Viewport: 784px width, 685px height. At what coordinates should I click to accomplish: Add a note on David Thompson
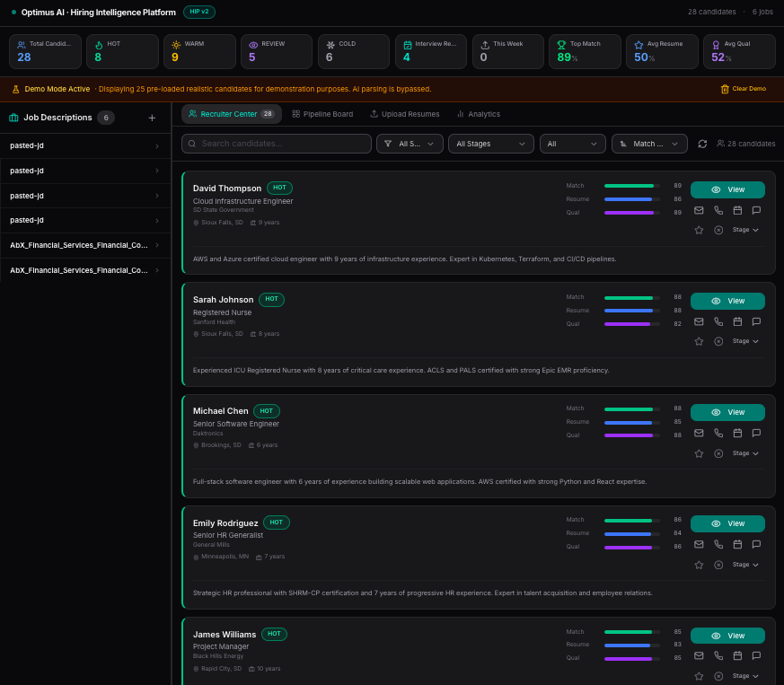[x=756, y=210]
